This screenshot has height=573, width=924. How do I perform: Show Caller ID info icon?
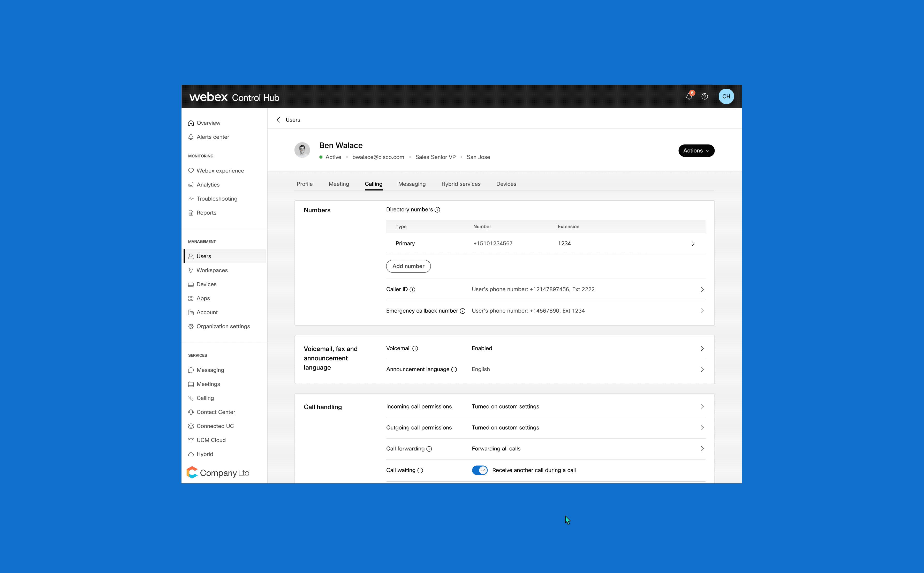(413, 290)
